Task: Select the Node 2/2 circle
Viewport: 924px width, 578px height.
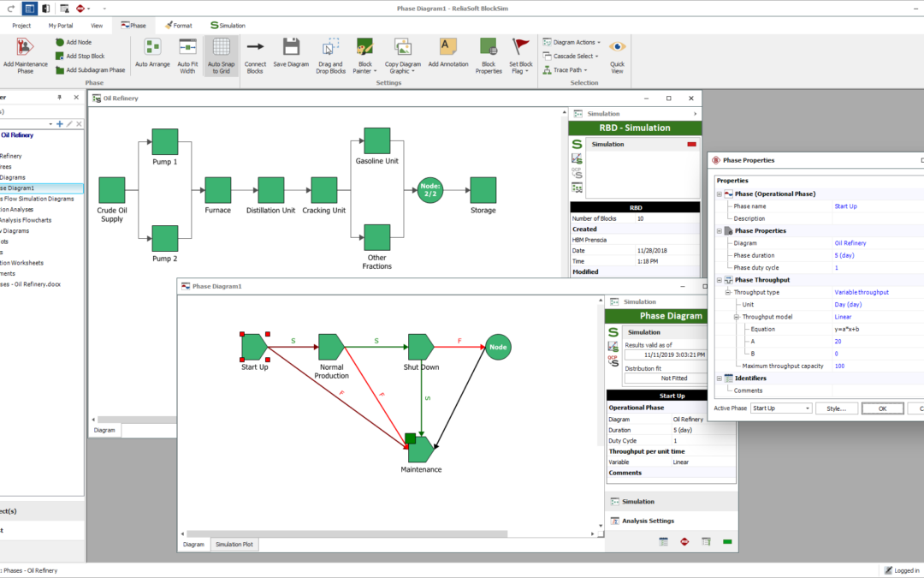Action: 430,190
